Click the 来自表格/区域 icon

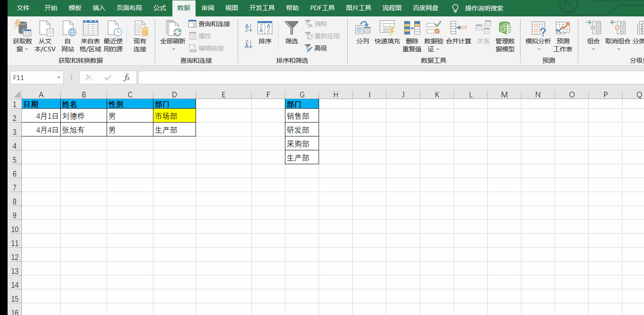click(x=90, y=29)
